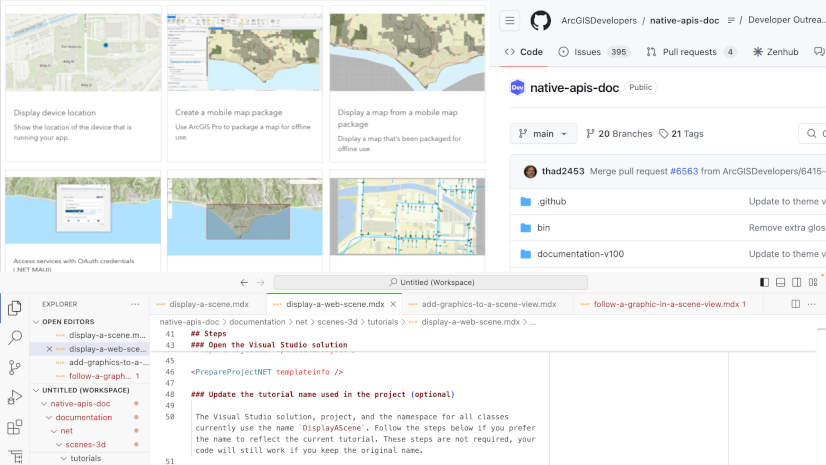The image size is (826, 465).
Task: Close display-a-web-scene in Open Editors list
Action: coord(49,349)
